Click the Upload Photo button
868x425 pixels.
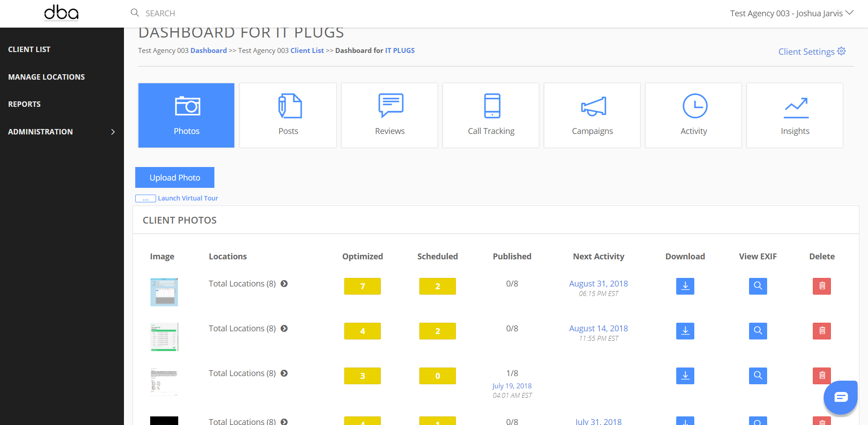point(175,177)
